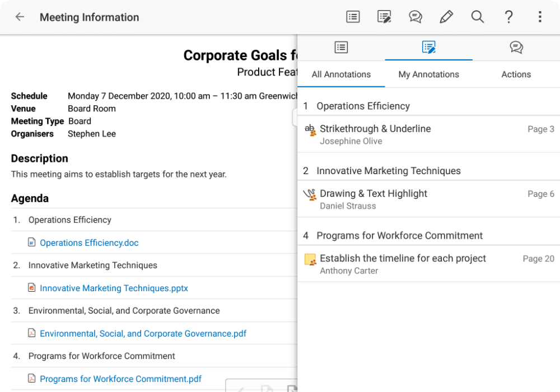Select the My Annotations tab
Viewport: 560px width, 392px height.
click(428, 74)
